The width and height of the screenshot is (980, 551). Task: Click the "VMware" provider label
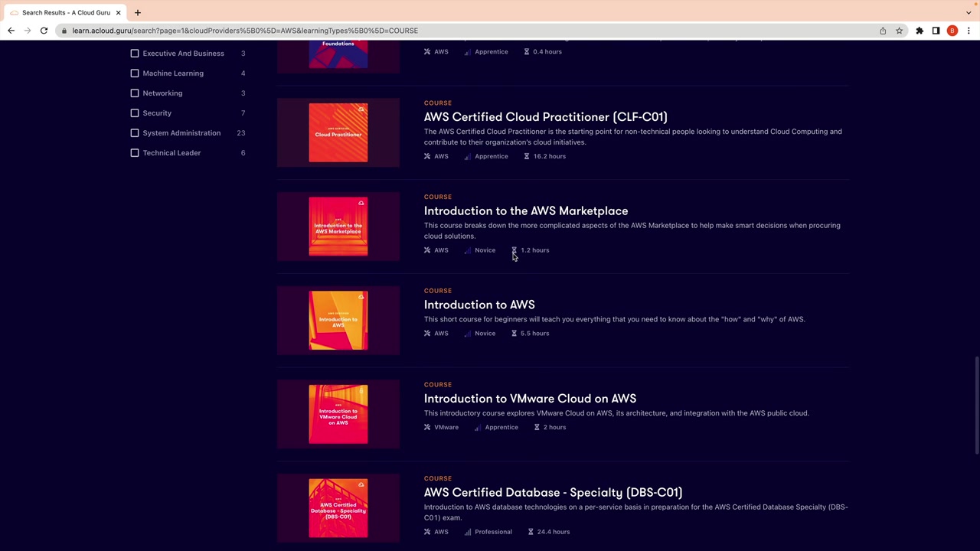pos(446,427)
